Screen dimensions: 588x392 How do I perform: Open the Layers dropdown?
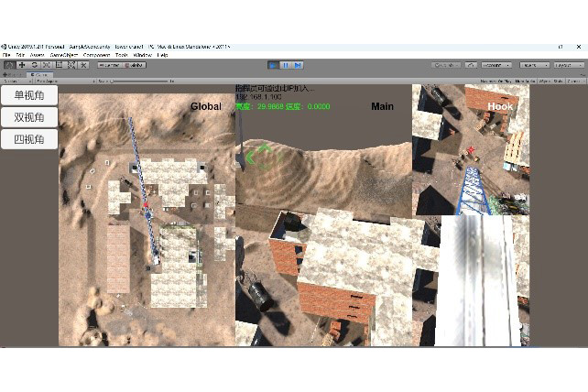tap(533, 65)
